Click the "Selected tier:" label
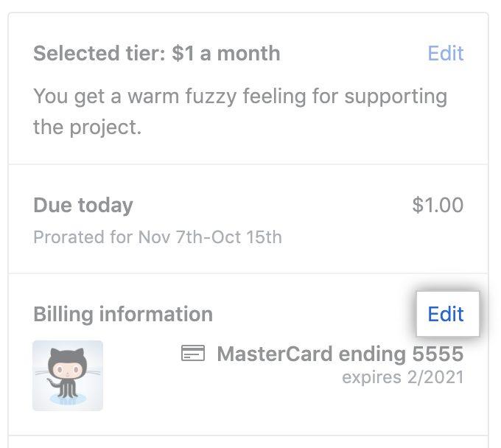The image size is (501, 448). point(100,54)
